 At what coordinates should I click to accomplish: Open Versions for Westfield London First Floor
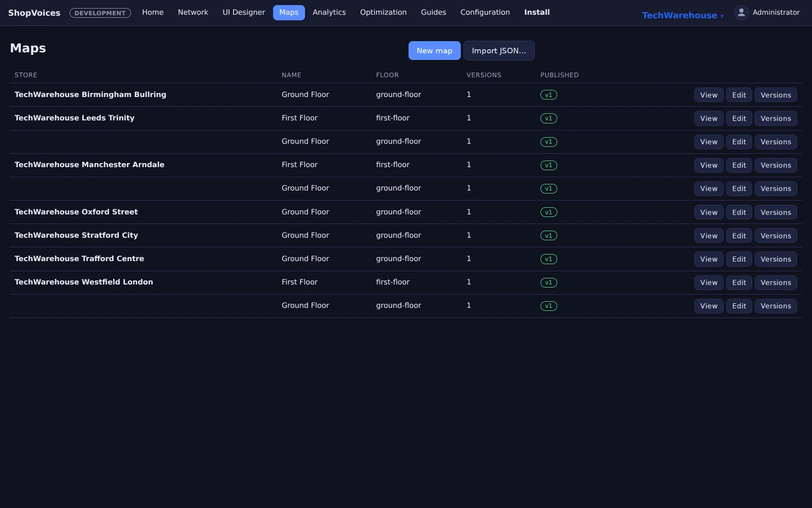[x=775, y=282]
